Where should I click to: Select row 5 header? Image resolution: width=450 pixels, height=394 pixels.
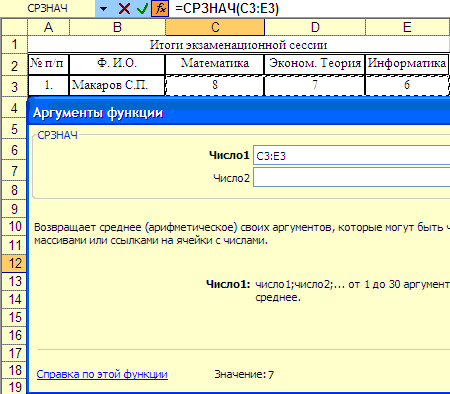pos(14,128)
